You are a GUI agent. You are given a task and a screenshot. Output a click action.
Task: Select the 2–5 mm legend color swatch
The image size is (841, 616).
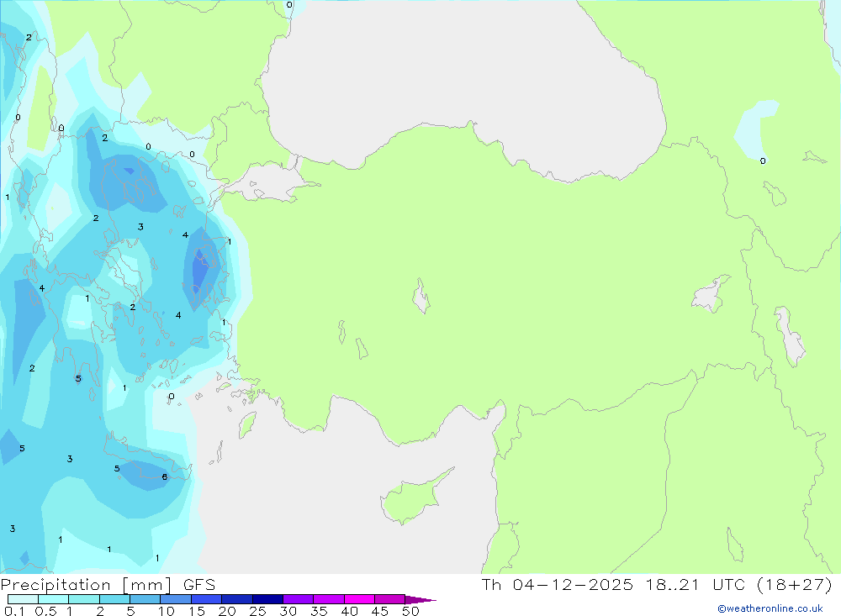tap(114, 599)
